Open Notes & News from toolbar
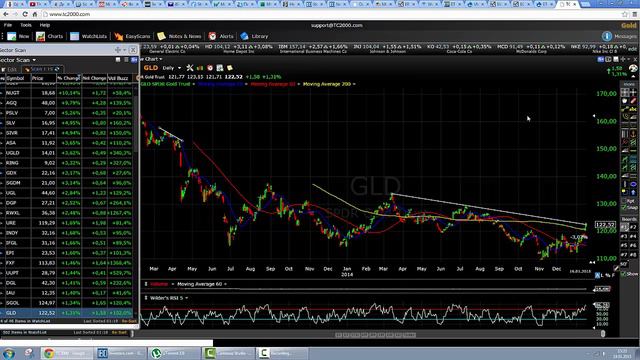The width and height of the screenshot is (640, 360). pos(180,36)
